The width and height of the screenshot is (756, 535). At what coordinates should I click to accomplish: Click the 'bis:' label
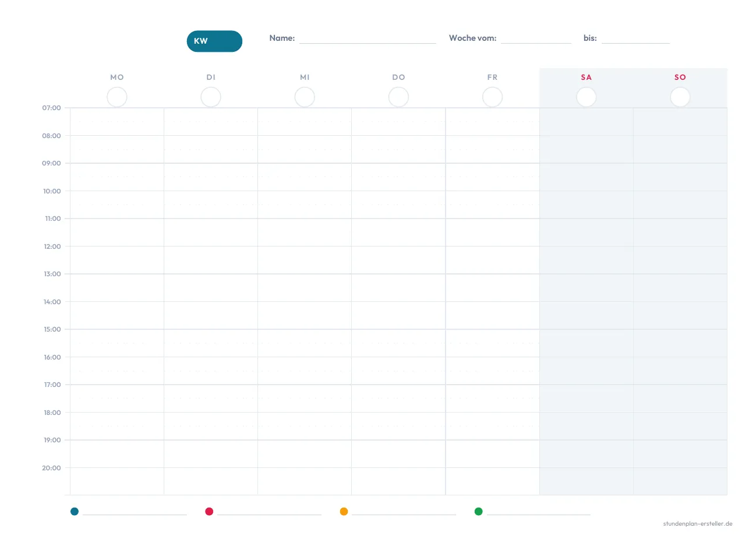click(590, 38)
